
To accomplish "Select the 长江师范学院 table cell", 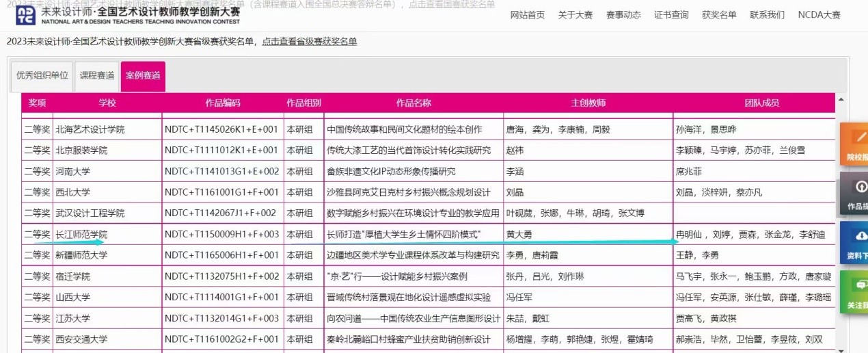I will 81,235.
